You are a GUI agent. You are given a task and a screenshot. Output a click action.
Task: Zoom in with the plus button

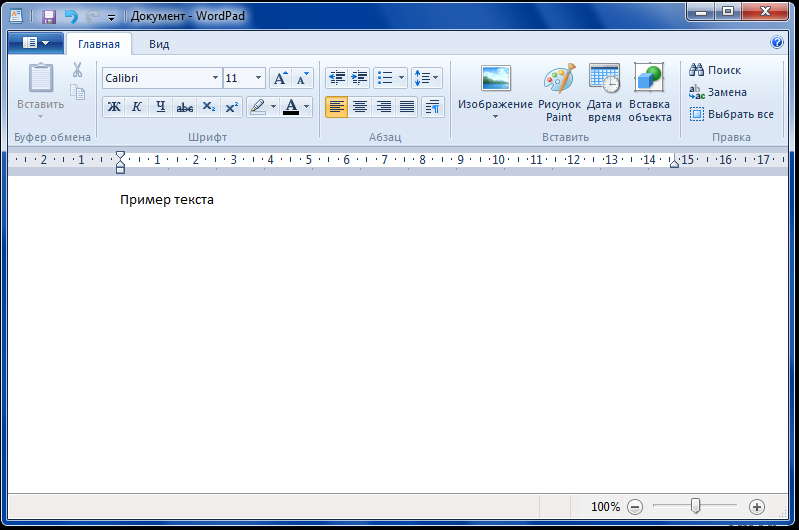coord(757,507)
